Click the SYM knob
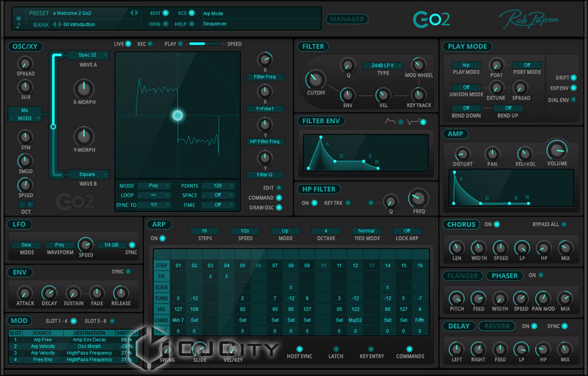 pos(25,137)
